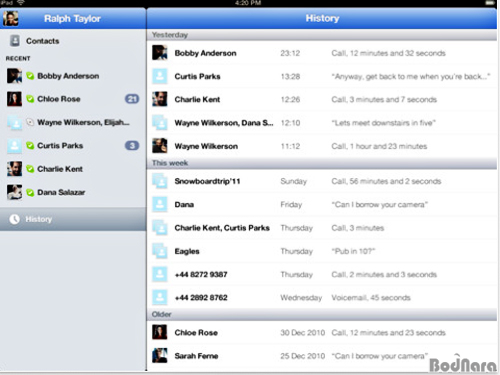500x375 pixels.
Task: Open Sarah Ferne's avatar in Older history
Action: tap(160, 356)
